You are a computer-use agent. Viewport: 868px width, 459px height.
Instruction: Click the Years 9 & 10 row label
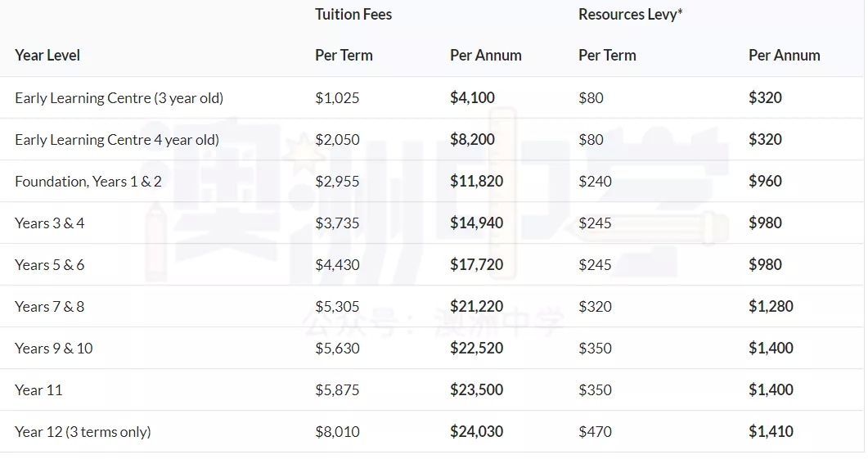point(54,349)
